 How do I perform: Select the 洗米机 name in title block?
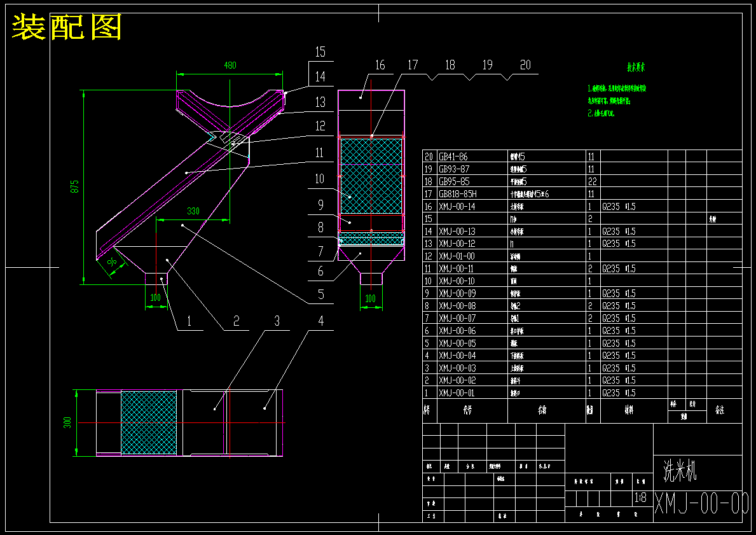(680, 471)
